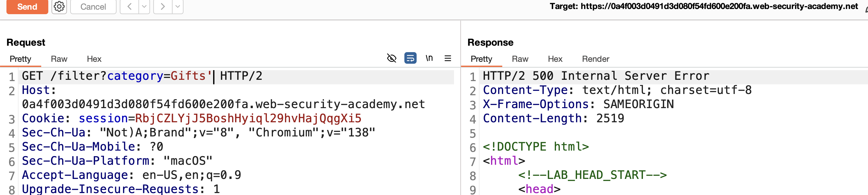Click the Response panel heading
This screenshot has width=868, height=195.
point(490,42)
